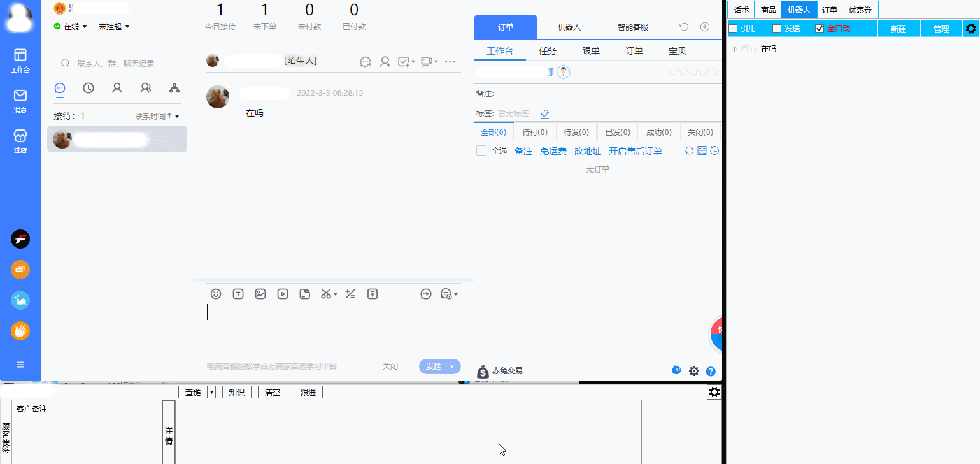Select the video send icon in chat toolbar
Image resolution: width=980 pixels, height=464 pixels.
283,294
